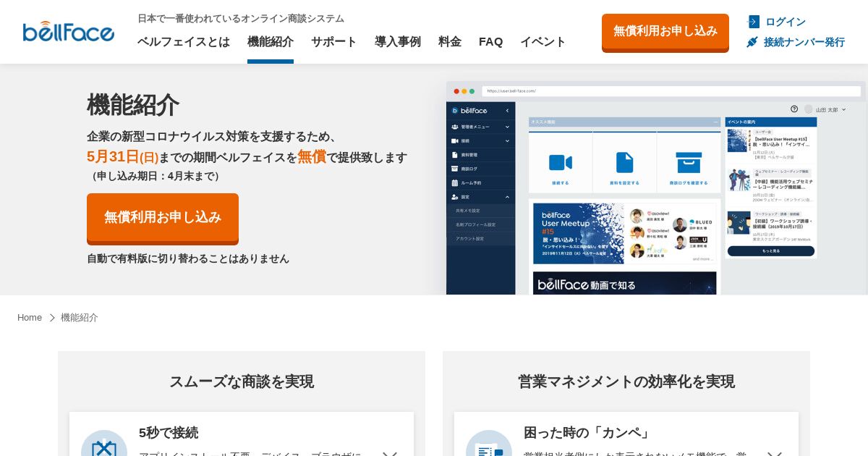Click the 機能紹介 breadcrumb entry
This screenshot has width=868, height=456.
pyautogui.click(x=80, y=318)
